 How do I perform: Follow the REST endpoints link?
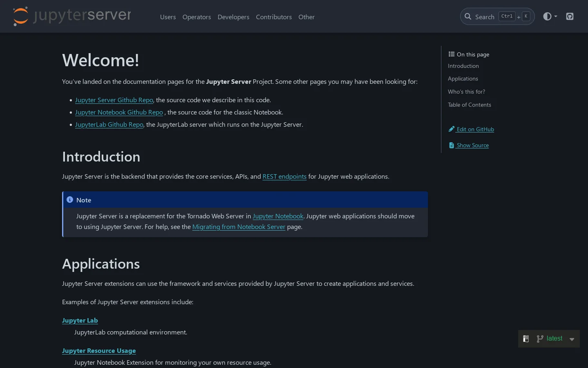(x=285, y=177)
